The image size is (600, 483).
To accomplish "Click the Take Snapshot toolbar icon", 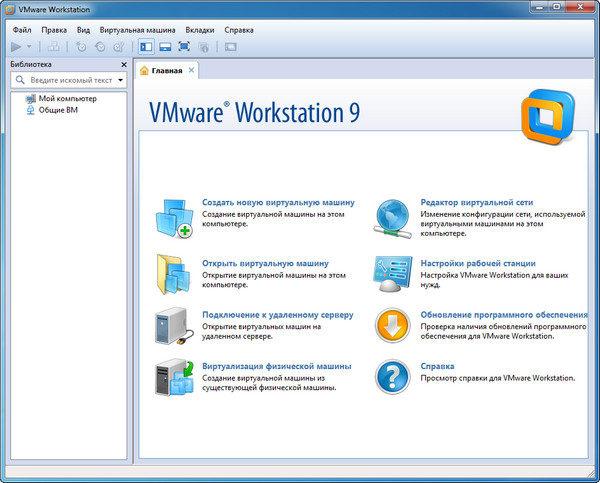I will click(81, 47).
